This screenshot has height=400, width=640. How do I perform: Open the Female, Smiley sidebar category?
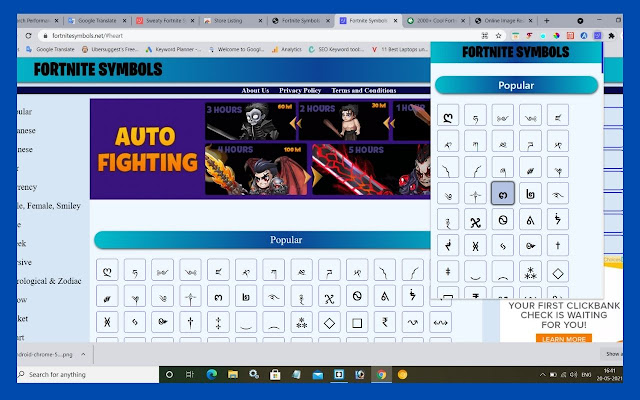point(49,206)
